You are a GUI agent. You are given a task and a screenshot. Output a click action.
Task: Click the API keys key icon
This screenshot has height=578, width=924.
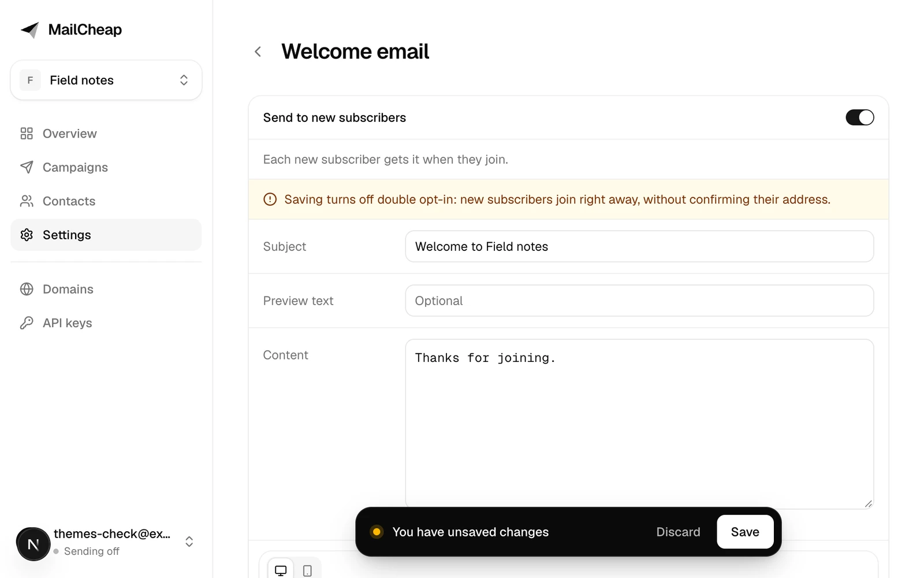click(x=27, y=323)
